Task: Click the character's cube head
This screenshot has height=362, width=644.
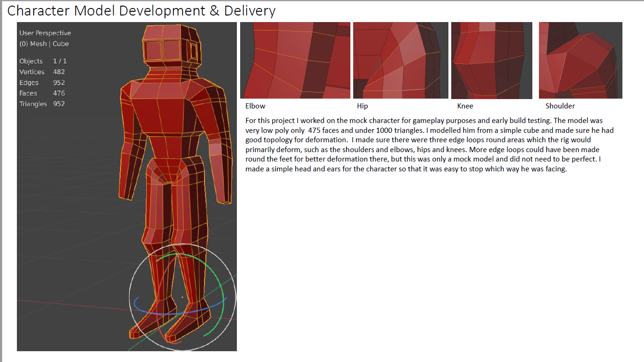Action: (x=172, y=46)
